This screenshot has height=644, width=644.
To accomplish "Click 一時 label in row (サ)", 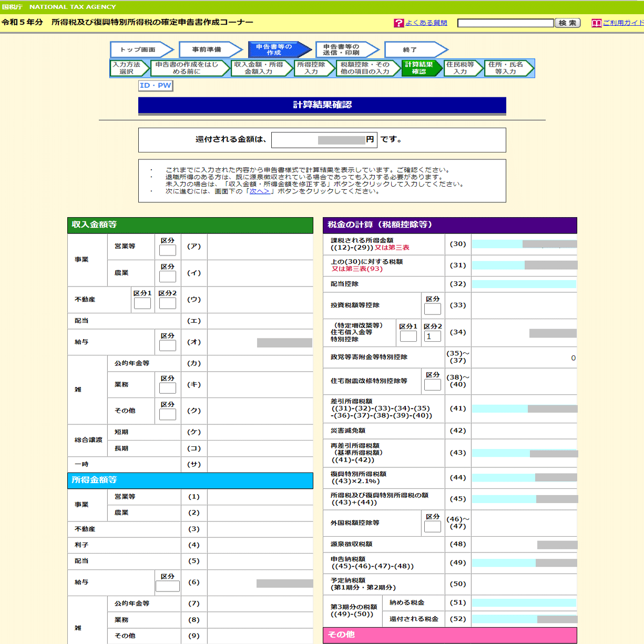I will (81, 464).
